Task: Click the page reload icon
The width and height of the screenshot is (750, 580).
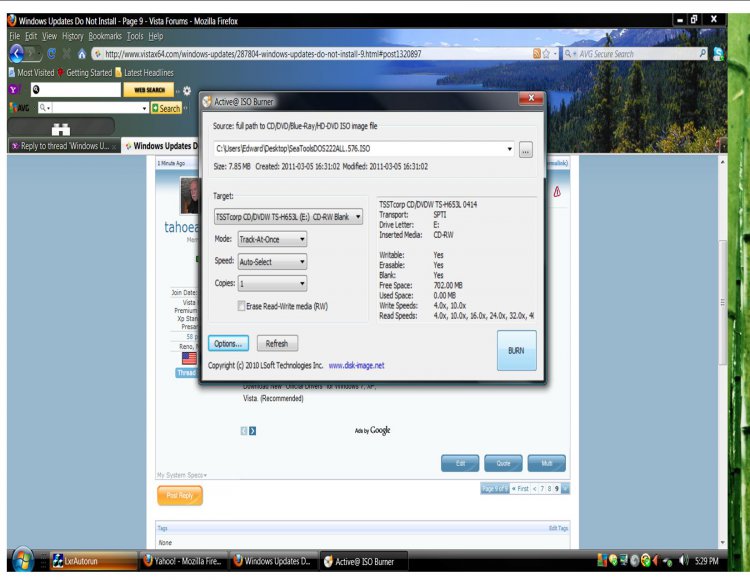Action: click(x=50, y=54)
